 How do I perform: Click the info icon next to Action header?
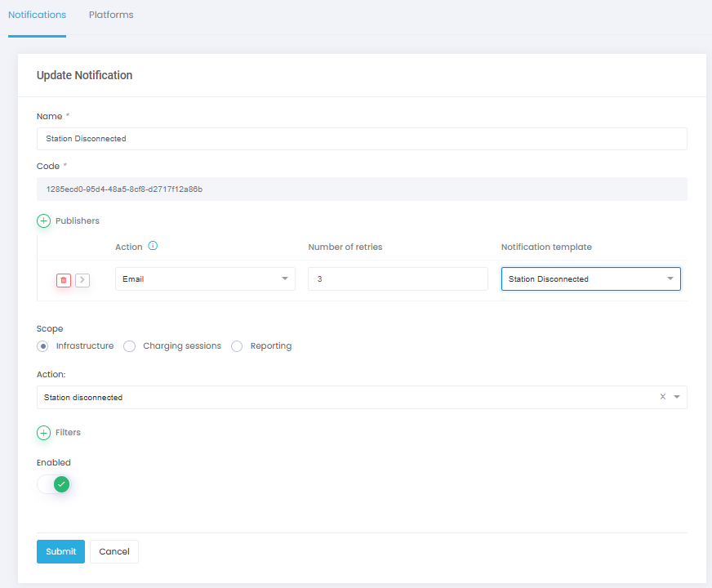click(x=153, y=246)
